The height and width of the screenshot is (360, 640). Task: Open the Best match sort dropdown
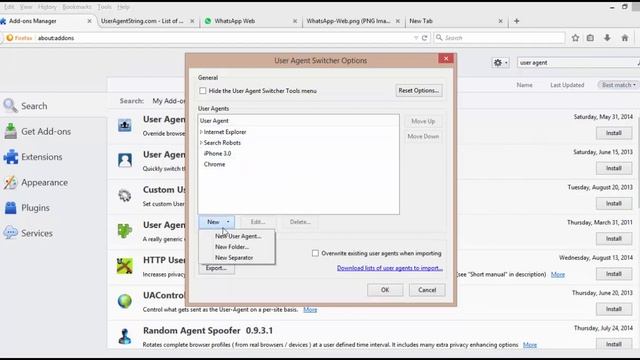[618, 85]
